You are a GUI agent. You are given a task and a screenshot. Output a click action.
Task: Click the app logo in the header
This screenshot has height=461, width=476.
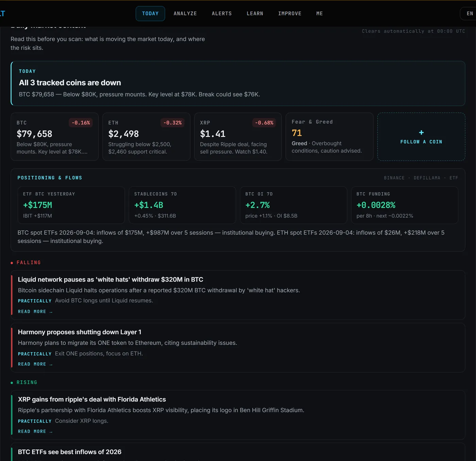coord(3,14)
